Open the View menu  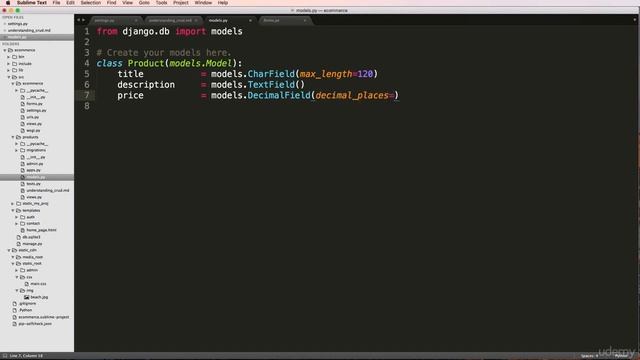(x=127, y=3)
